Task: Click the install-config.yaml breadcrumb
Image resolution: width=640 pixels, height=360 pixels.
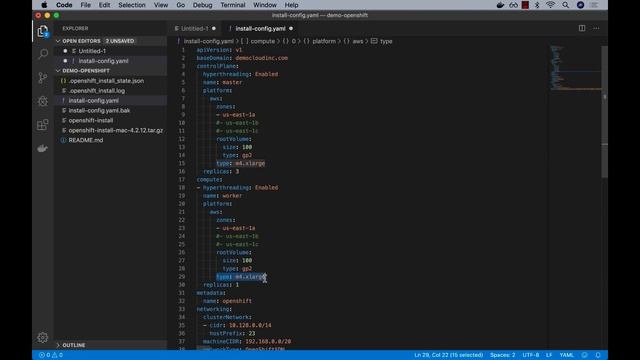Action: pyautogui.click(x=209, y=41)
